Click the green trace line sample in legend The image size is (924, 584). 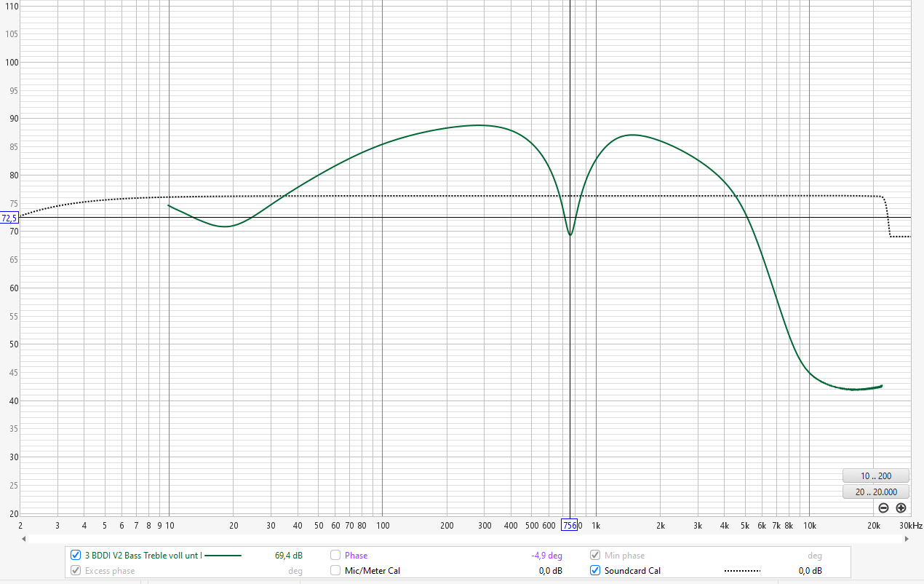[223, 556]
